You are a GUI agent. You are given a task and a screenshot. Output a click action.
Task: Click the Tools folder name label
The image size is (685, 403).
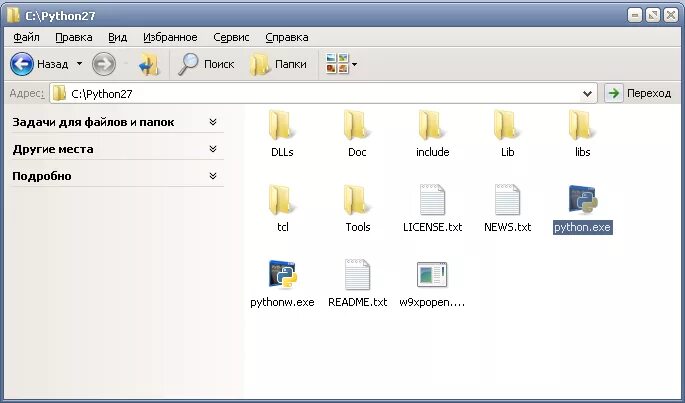[x=357, y=227]
